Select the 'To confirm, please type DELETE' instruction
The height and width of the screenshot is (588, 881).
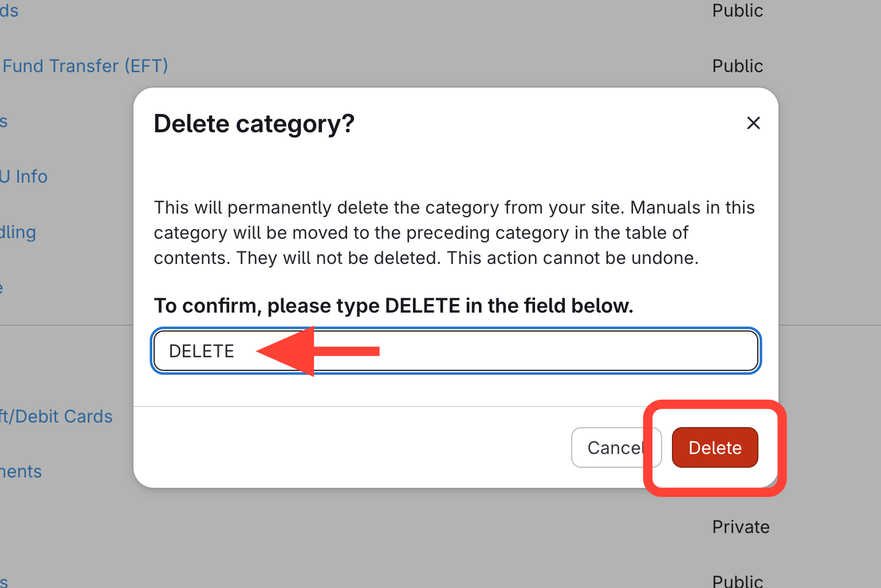pyautogui.click(x=394, y=306)
